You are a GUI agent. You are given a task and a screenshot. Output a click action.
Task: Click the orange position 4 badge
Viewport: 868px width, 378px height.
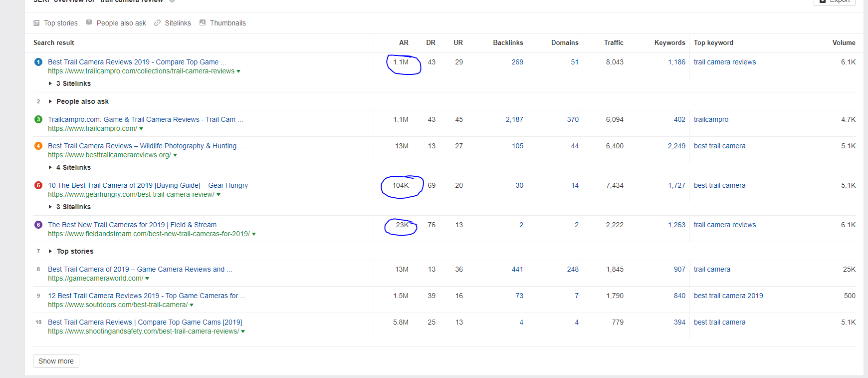(x=38, y=146)
